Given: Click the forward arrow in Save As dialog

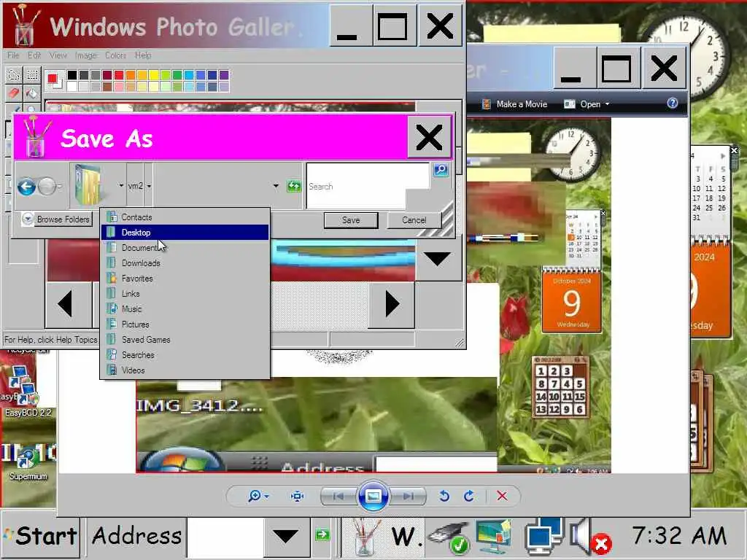Looking at the screenshot, I should point(47,186).
